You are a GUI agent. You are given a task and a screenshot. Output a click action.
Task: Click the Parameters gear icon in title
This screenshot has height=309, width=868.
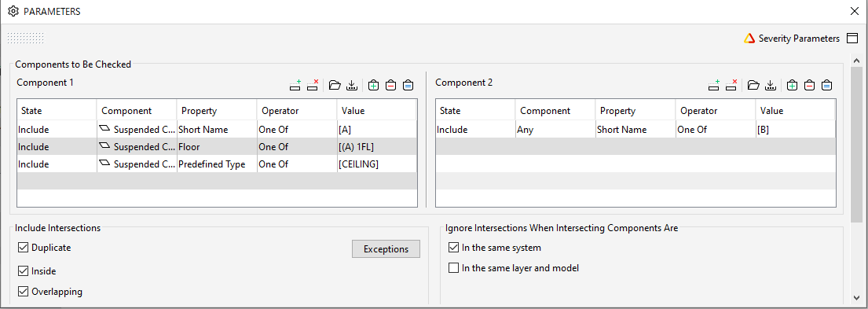(x=13, y=11)
